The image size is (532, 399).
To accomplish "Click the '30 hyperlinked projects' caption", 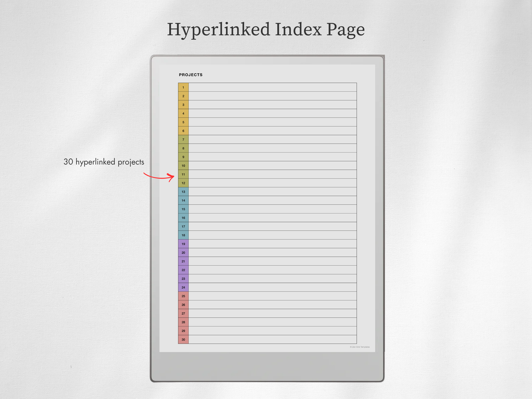I will click(104, 162).
